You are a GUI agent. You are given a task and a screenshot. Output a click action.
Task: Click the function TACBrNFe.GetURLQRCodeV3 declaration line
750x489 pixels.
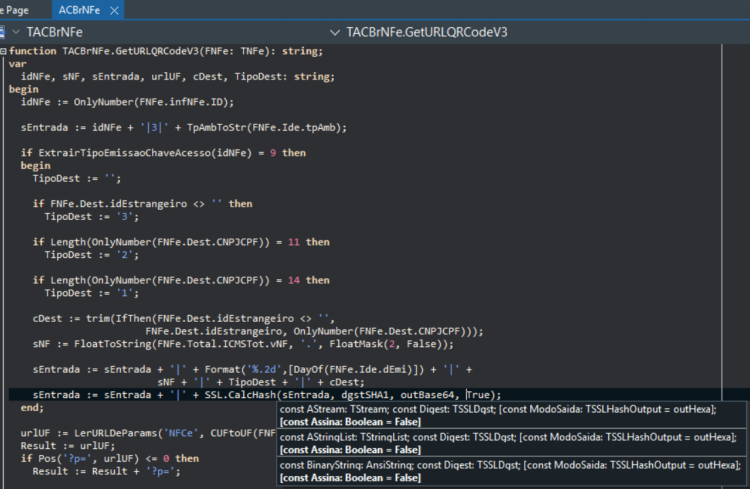[166, 51]
